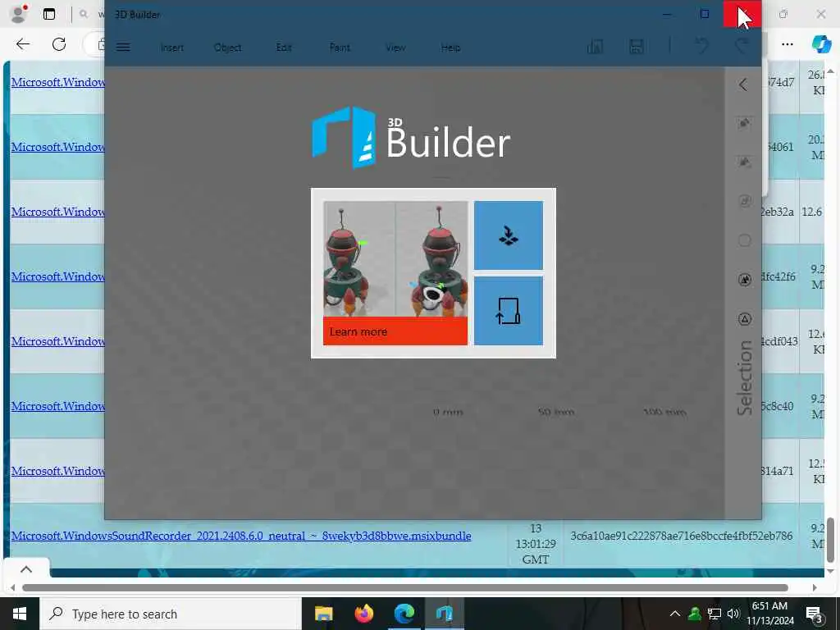Open the WindowsSoundRecorder msixbundle link
840x630 pixels.
tap(241, 536)
